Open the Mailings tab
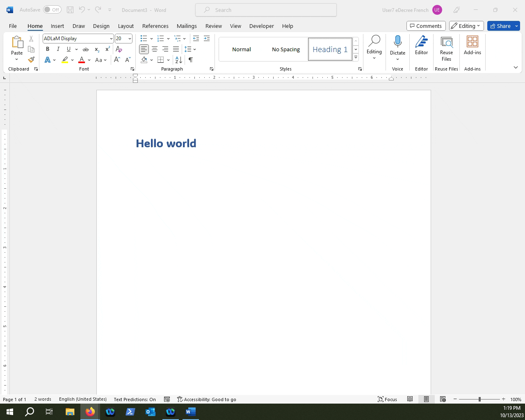The height and width of the screenshot is (420, 525). coord(187,26)
